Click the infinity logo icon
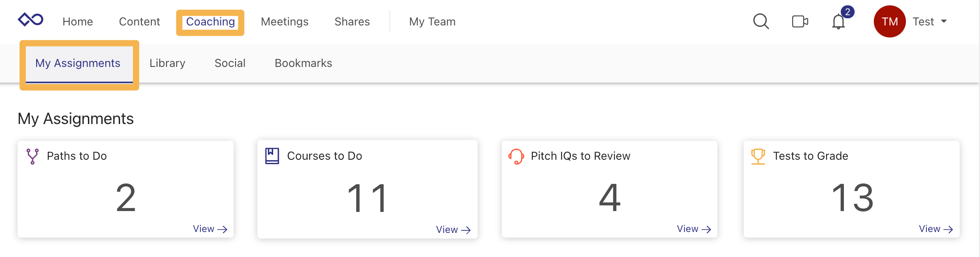Viewport: 980px width, 257px height. (x=30, y=20)
